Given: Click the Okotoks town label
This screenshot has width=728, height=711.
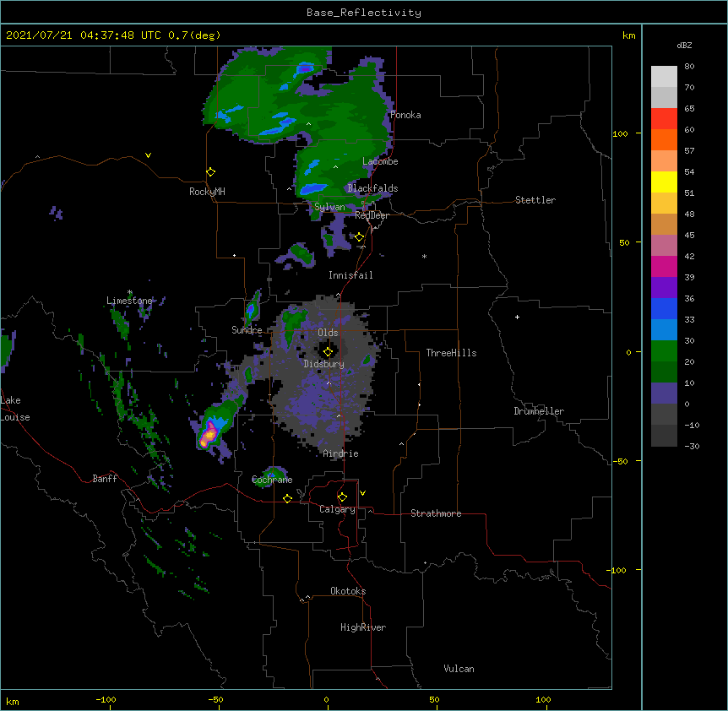Looking at the screenshot, I should [x=348, y=591].
